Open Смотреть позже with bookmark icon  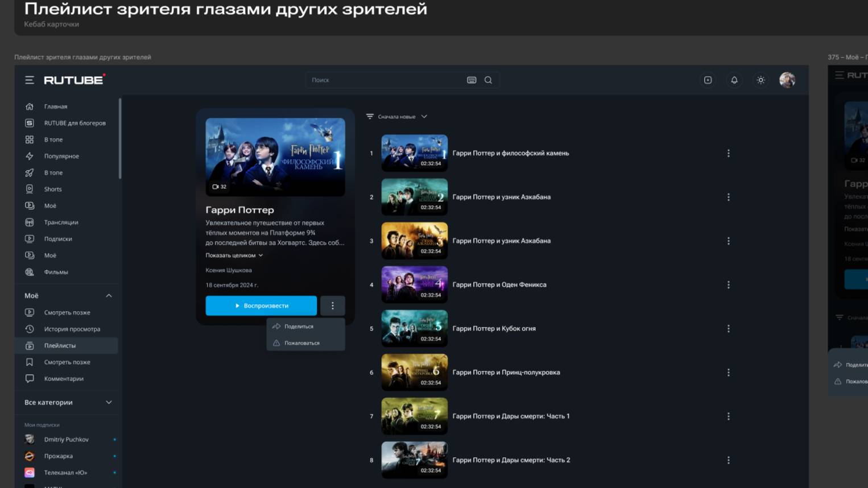(x=67, y=362)
